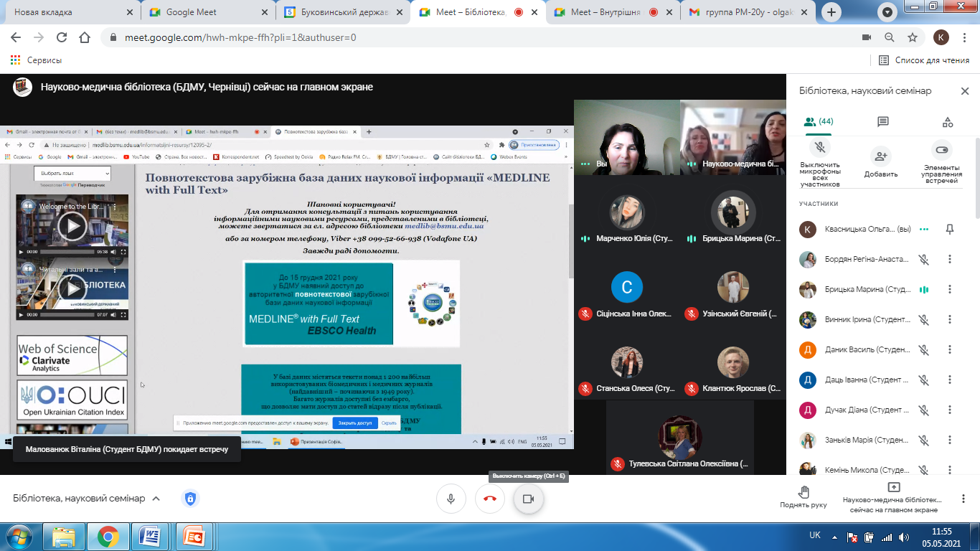This screenshot has height=551, width=980.
Task: Click the red hang up call button
Action: click(x=490, y=499)
